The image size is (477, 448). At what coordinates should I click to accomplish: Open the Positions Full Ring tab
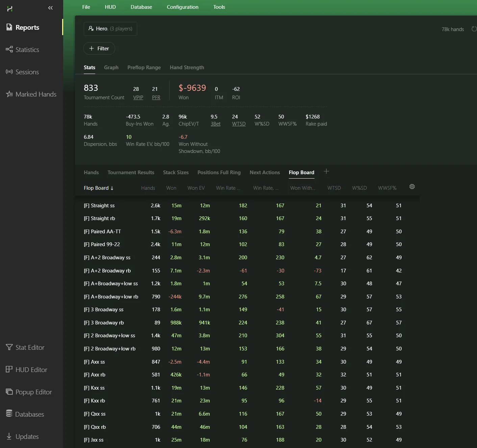(x=219, y=173)
